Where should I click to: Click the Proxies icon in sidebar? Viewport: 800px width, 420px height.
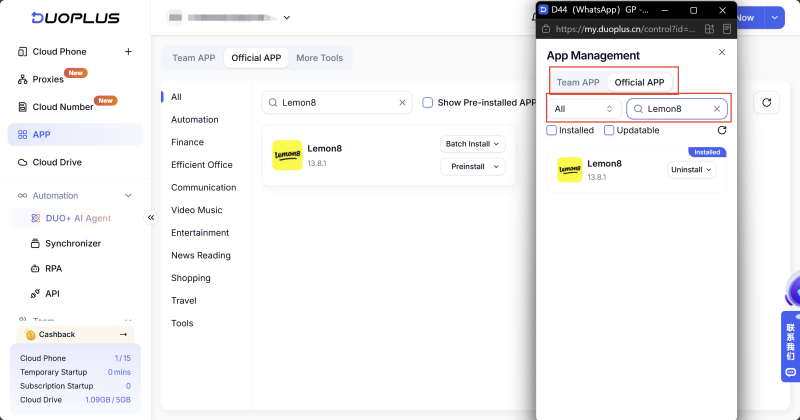click(22, 79)
